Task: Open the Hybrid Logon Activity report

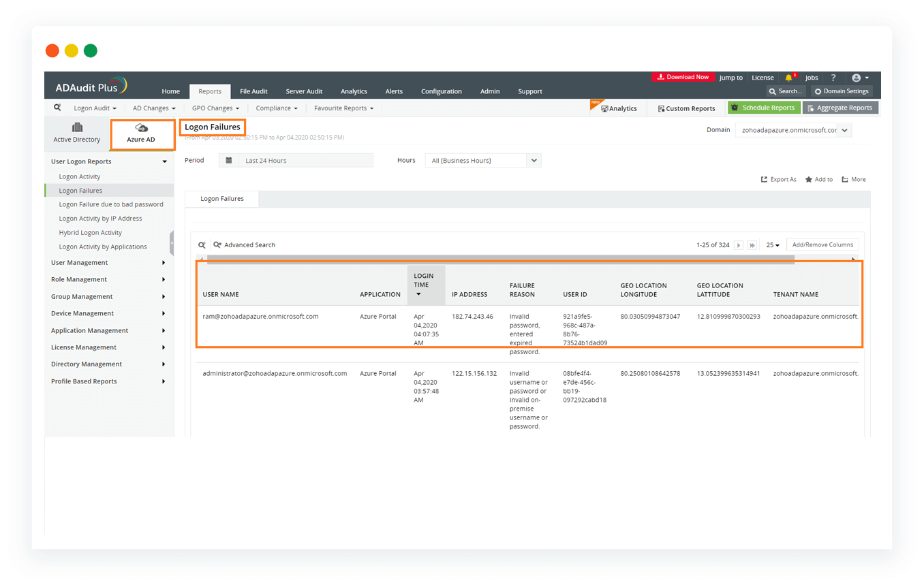Action: 91,233
